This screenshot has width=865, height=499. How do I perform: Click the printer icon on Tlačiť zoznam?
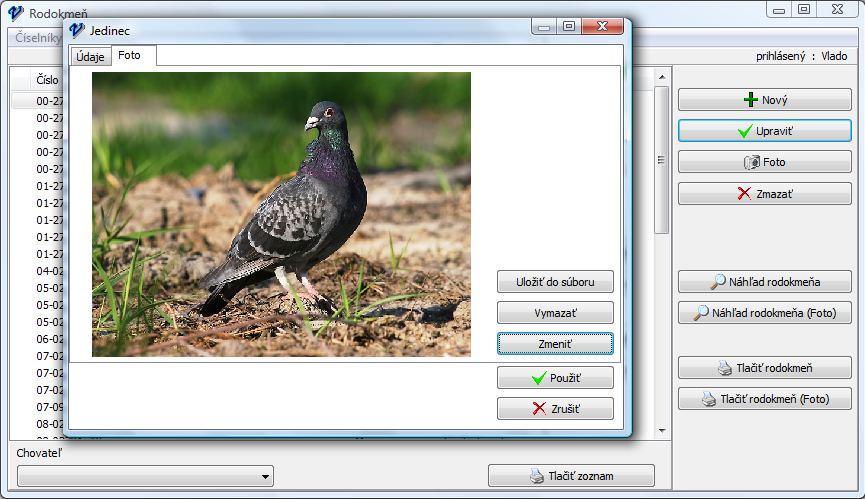[536, 476]
